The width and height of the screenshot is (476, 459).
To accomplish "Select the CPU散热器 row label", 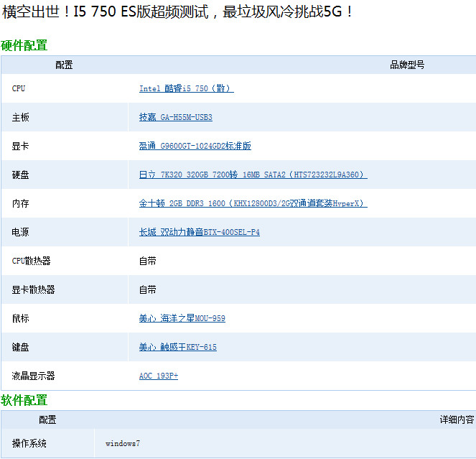I will coord(32,261).
